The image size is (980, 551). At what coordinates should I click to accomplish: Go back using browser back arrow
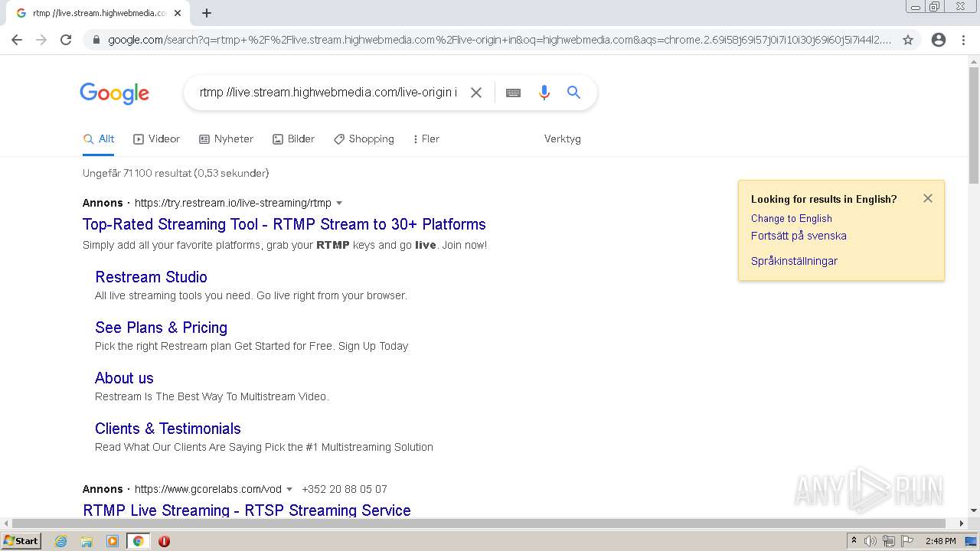pyautogui.click(x=17, y=40)
